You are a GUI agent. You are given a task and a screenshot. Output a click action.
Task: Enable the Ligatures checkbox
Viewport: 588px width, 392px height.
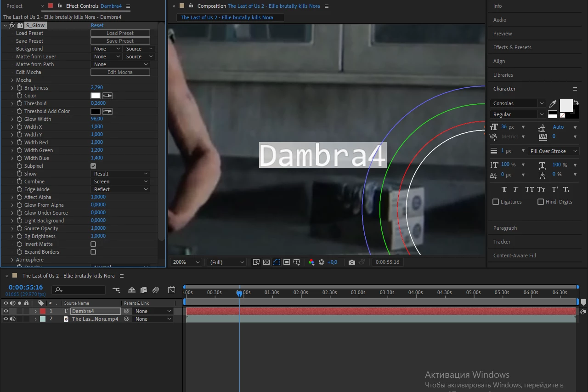coord(496,202)
